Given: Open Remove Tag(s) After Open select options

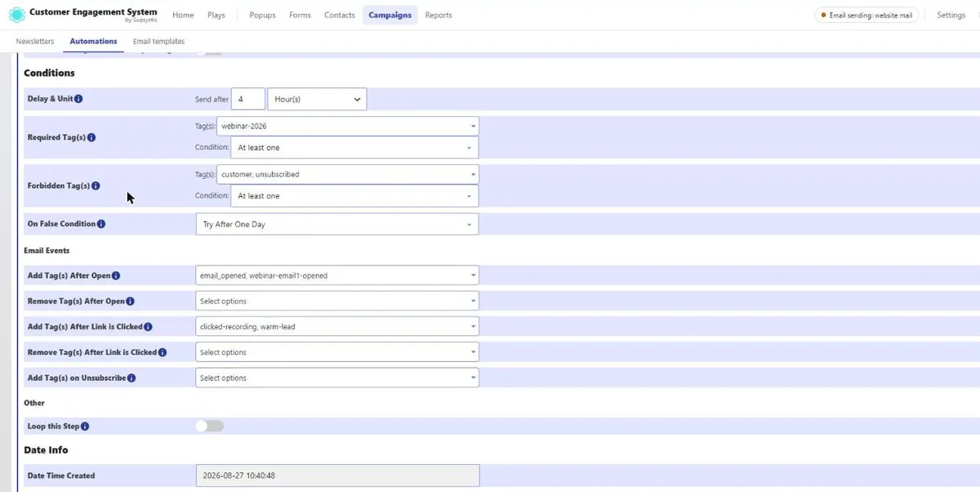Looking at the screenshot, I should [337, 301].
